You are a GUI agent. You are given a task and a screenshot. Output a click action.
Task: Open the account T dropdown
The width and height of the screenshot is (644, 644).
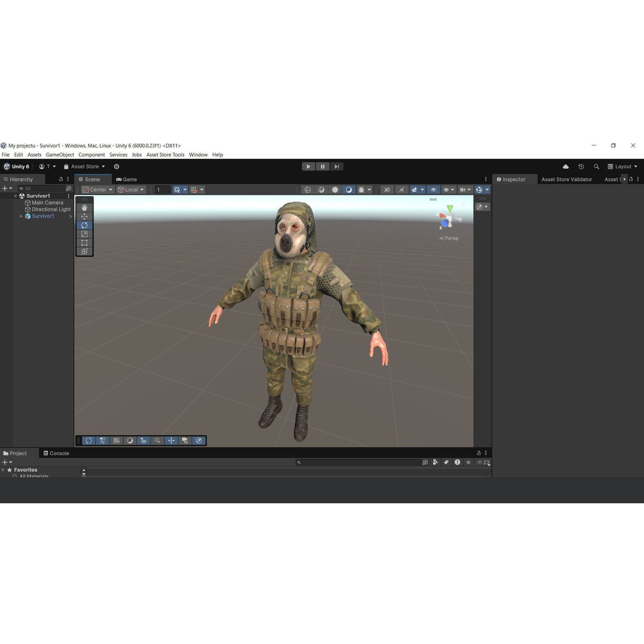pyautogui.click(x=47, y=166)
